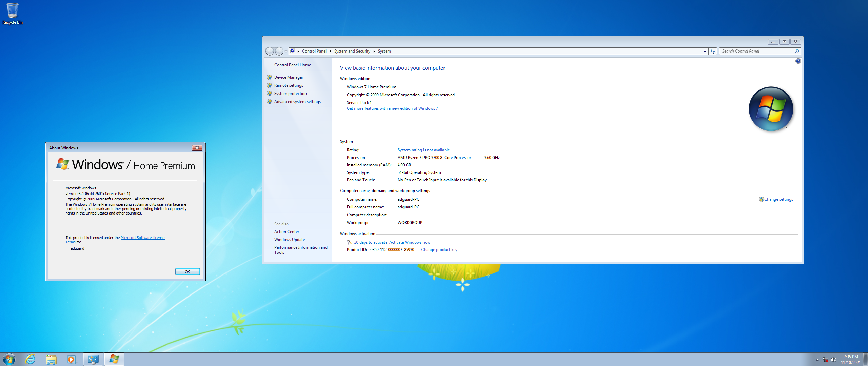Open System protection link
This screenshot has height=366, width=868.
(x=290, y=94)
